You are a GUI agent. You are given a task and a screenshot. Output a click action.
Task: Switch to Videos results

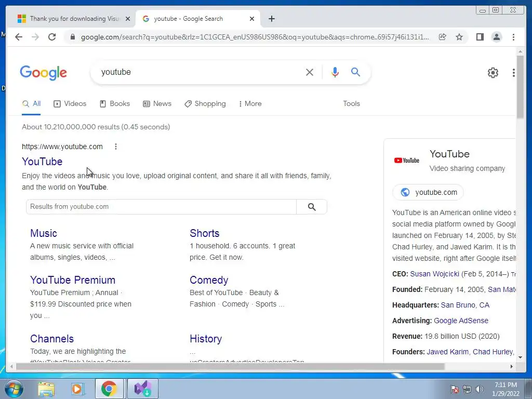[x=70, y=104]
